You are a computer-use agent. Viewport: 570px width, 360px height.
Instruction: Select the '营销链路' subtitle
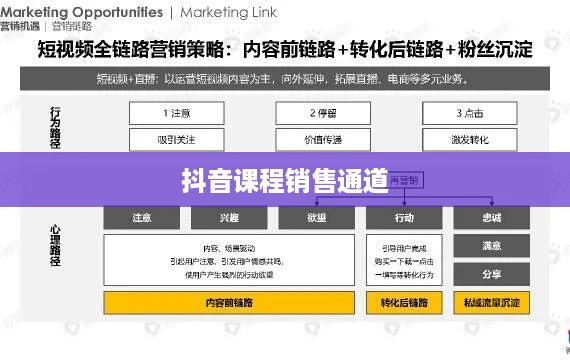point(72,26)
